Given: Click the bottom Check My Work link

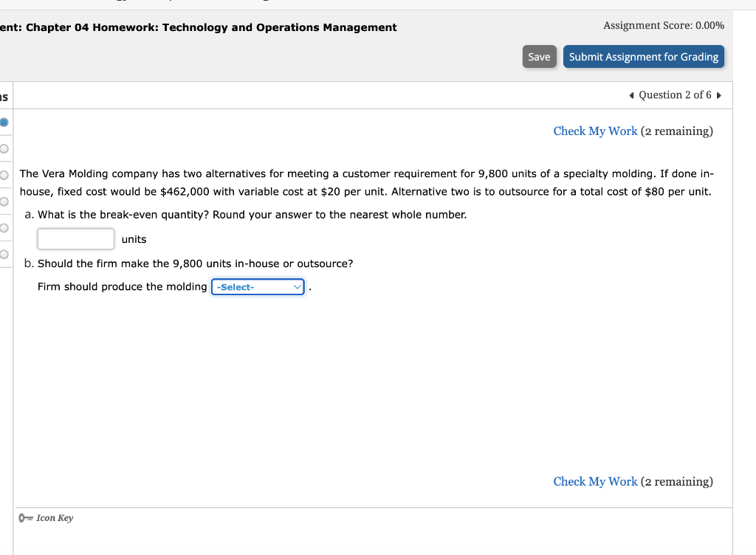Looking at the screenshot, I should pos(595,481).
